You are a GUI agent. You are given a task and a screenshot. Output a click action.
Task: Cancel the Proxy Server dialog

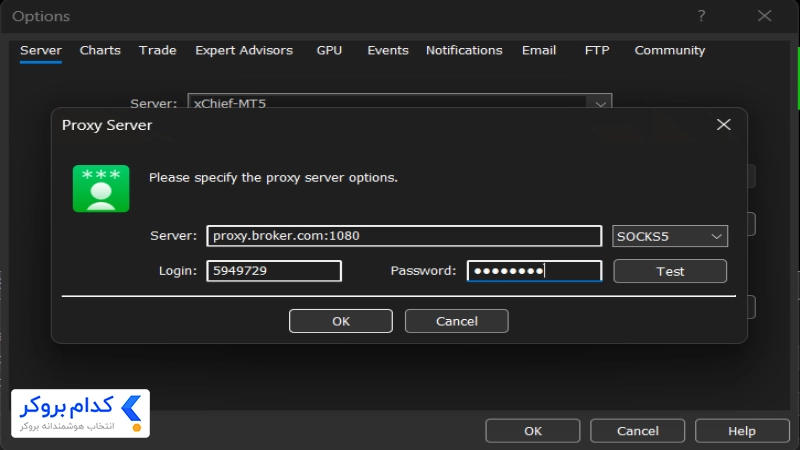457,321
